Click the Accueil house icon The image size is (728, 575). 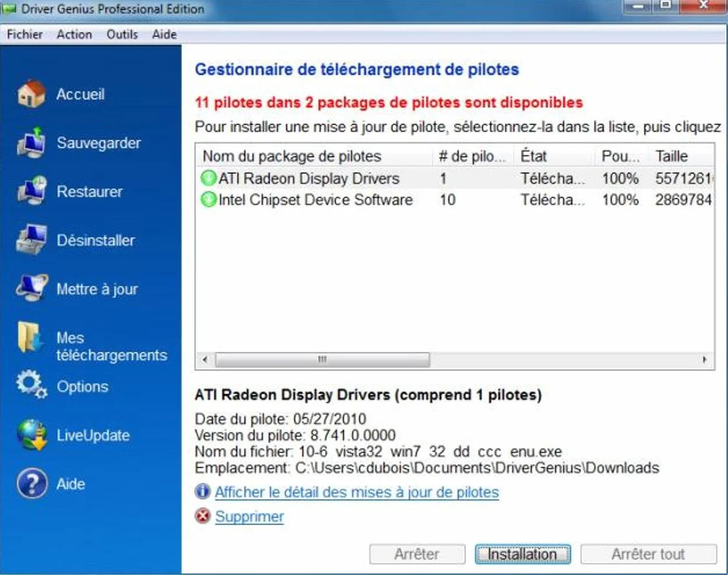[x=32, y=93]
